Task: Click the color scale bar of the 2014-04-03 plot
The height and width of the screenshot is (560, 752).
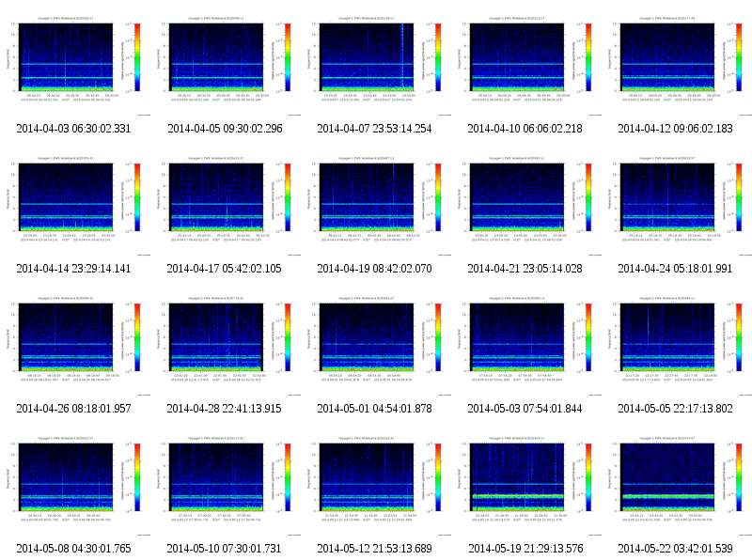Action: coord(137,57)
